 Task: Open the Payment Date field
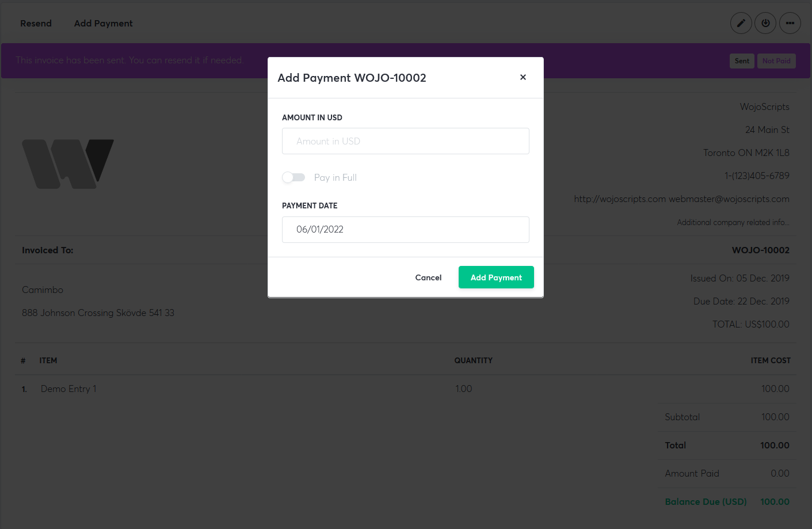point(406,229)
